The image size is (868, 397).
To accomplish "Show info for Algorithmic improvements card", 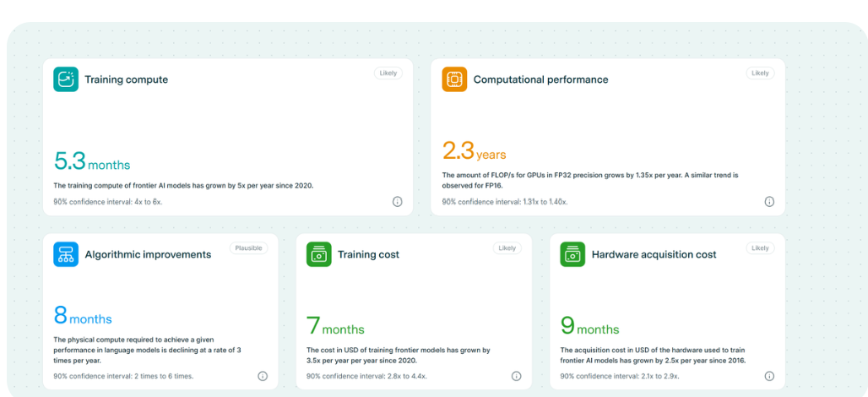I will click(262, 376).
